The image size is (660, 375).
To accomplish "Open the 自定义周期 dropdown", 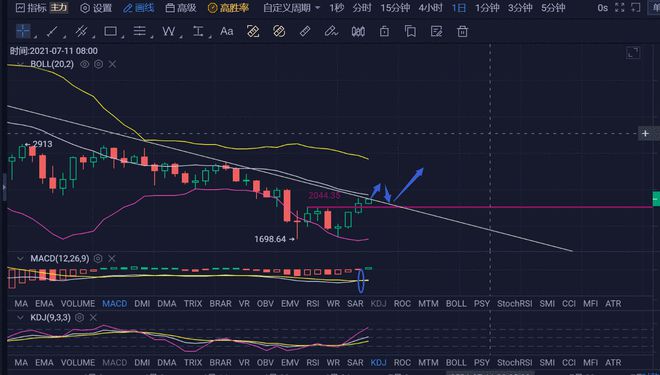I will [x=291, y=8].
